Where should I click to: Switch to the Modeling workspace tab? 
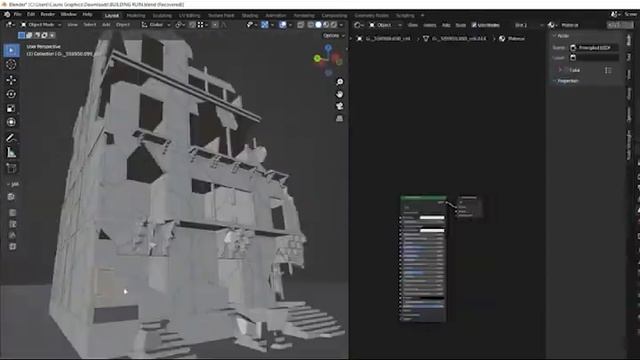point(136,16)
